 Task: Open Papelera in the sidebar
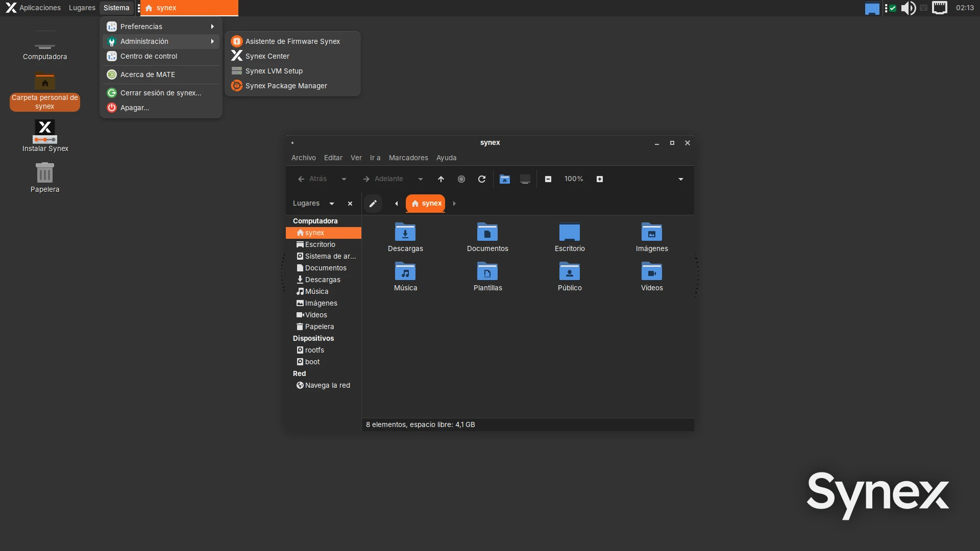pyautogui.click(x=324, y=327)
